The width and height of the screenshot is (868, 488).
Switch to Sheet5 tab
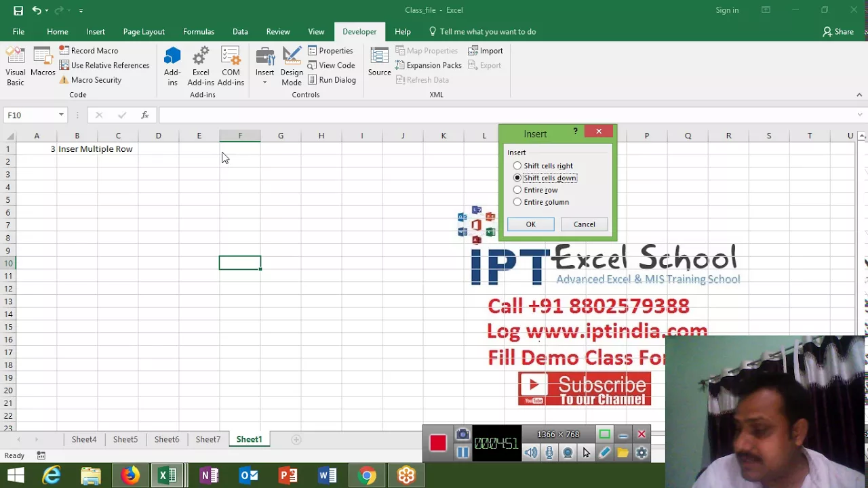point(125,440)
